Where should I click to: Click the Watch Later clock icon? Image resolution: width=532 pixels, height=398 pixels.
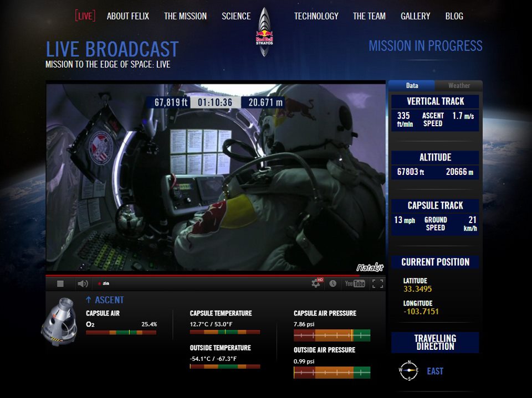(333, 283)
